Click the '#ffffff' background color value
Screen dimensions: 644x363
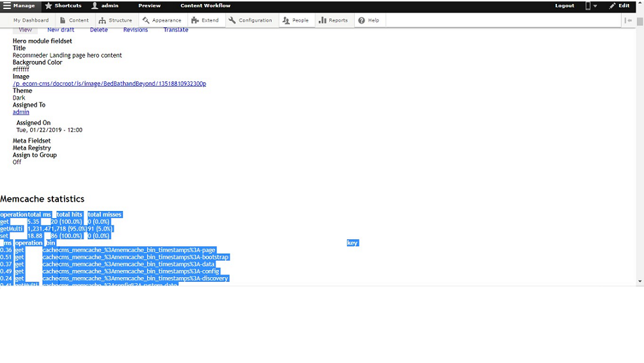click(21, 69)
